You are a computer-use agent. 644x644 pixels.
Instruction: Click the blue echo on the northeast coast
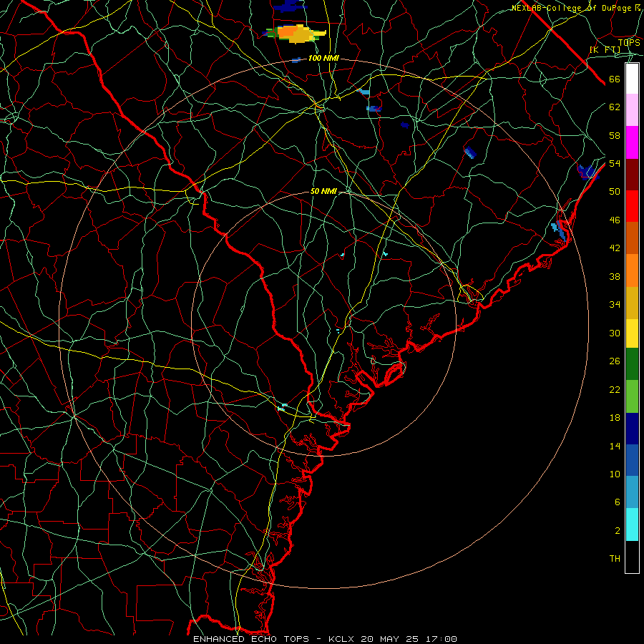[560, 231]
